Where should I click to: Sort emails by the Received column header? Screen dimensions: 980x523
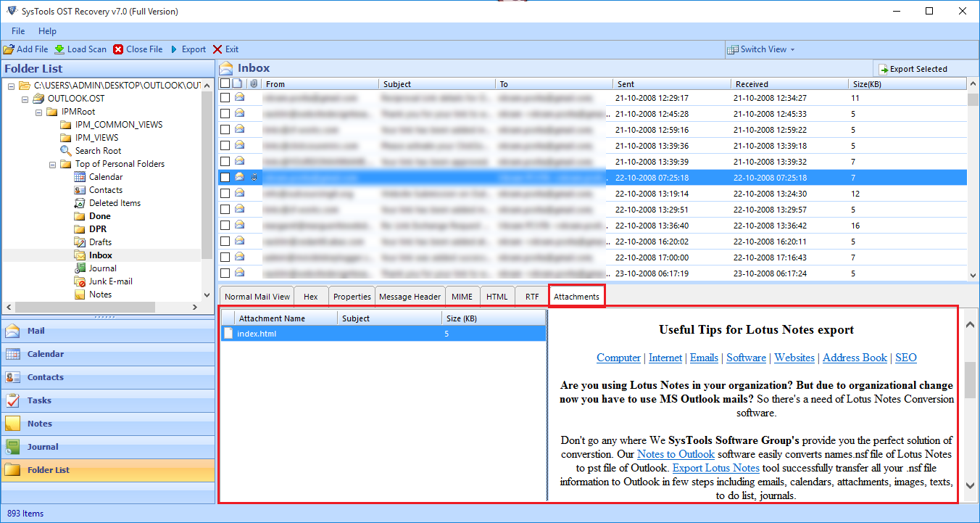click(789, 84)
